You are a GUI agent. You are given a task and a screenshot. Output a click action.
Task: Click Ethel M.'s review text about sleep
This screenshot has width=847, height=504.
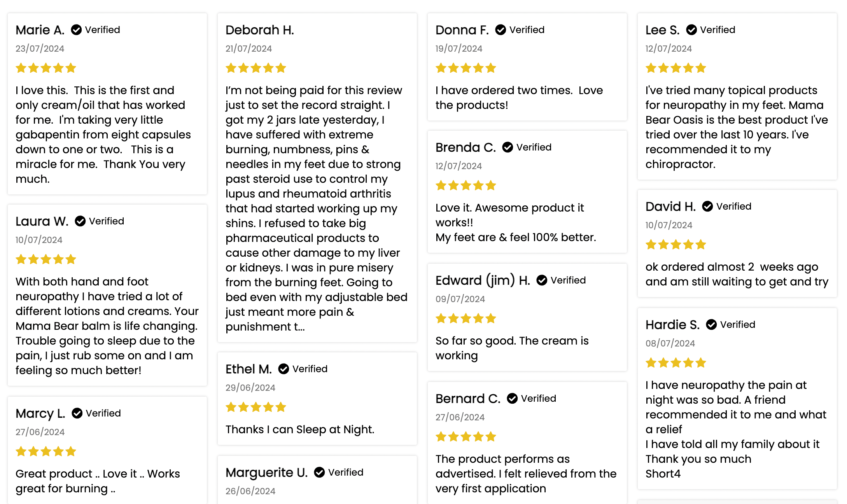(300, 429)
